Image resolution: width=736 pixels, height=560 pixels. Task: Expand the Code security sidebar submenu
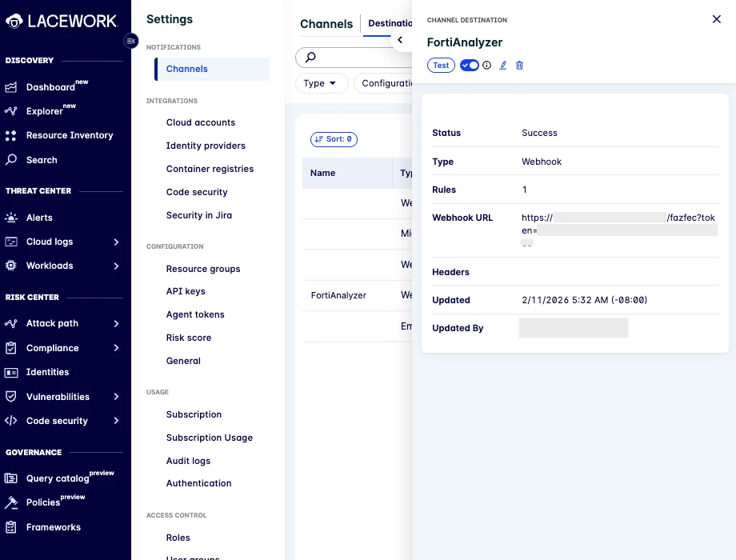pyautogui.click(x=116, y=421)
